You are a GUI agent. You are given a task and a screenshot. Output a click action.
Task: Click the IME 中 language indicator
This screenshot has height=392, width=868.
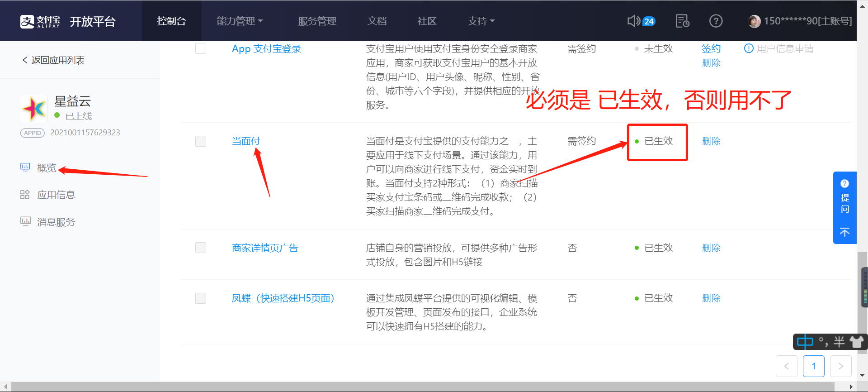(805, 342)
